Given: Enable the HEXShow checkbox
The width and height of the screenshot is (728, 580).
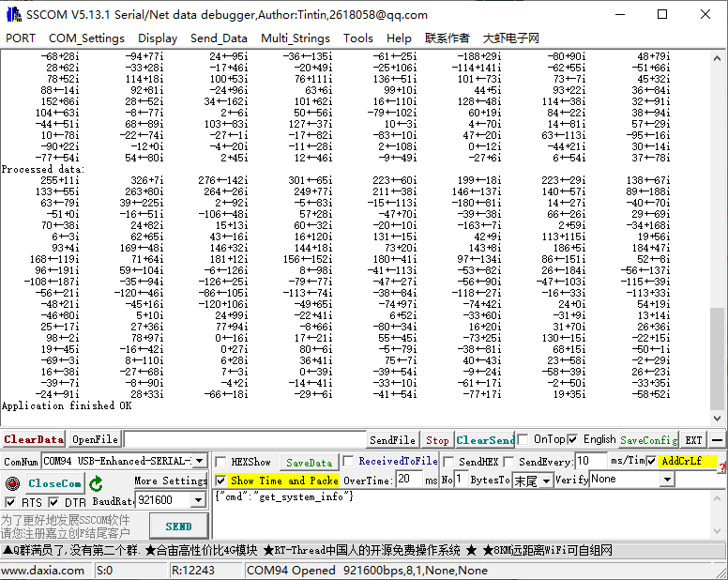Looking at the screenshot, I should pos(220,462).
